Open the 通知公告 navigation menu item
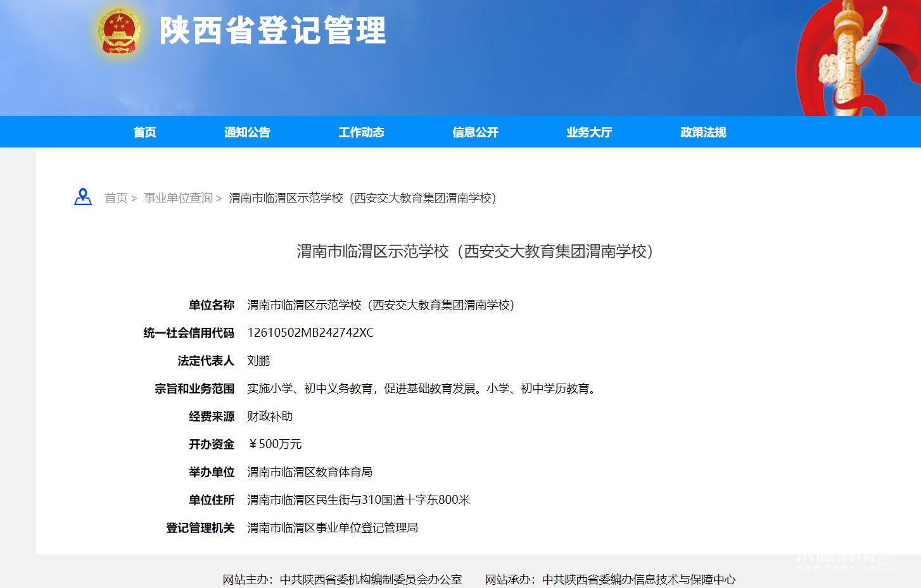Viewport: 921px width, 588px height. [247, 132]
